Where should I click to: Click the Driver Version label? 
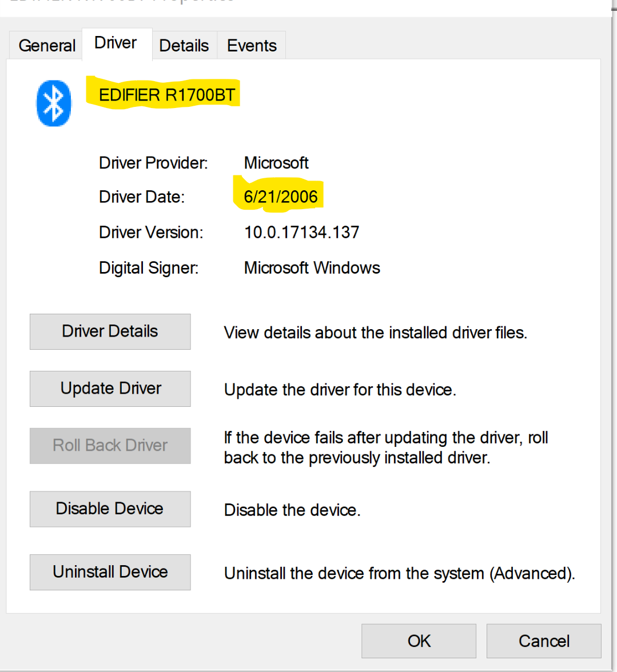(152, 233)
